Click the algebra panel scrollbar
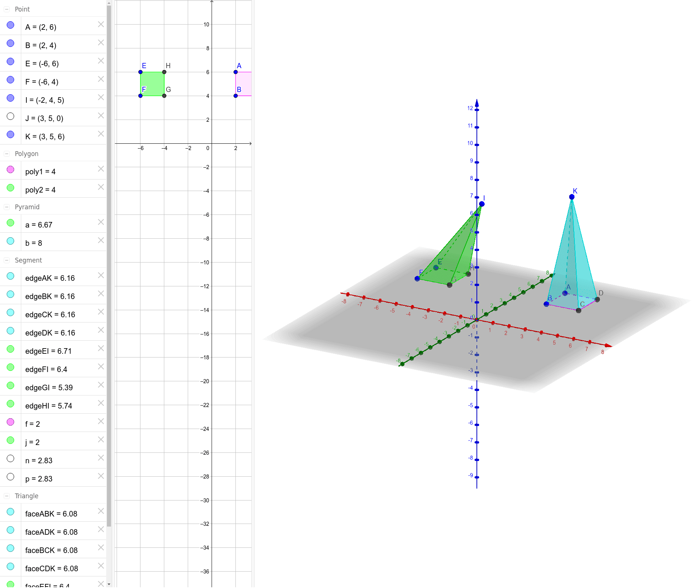This screenshot has height=588, width=700. (109, 266)
